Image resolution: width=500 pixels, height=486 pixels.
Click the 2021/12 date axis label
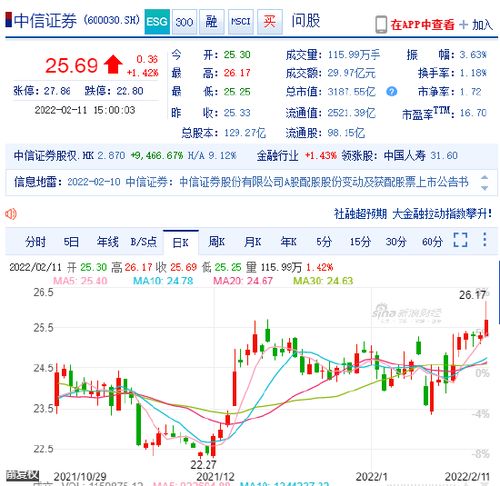(x=215, y=477)
